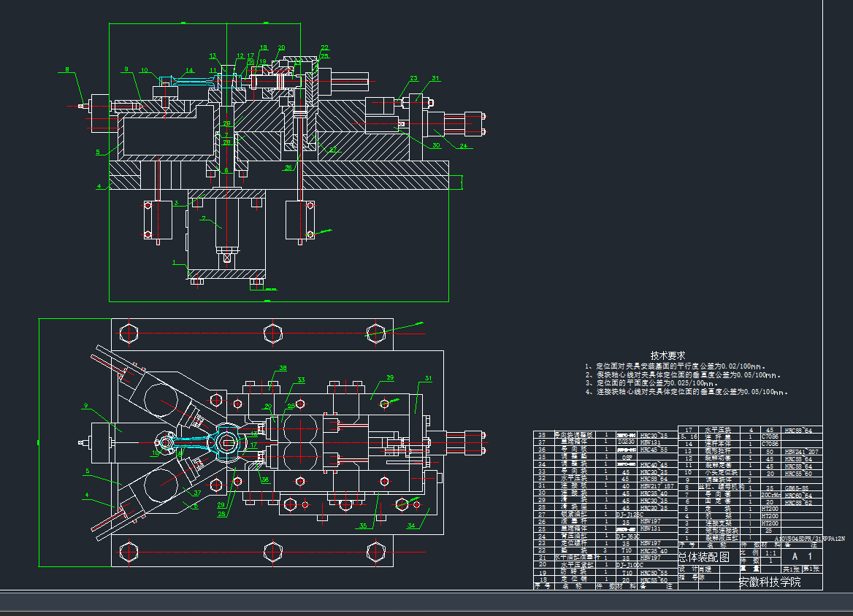Image resolution: width=853 pixels, height=616 pixels.
Task: Select part callout 2 on the cylinder
Action: (x=205, y=219)
